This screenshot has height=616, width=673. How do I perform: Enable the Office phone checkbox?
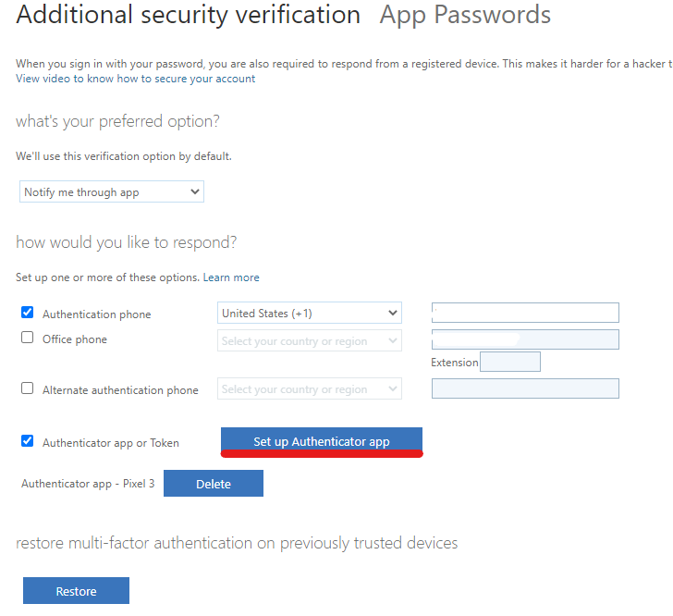pos(28,338)
